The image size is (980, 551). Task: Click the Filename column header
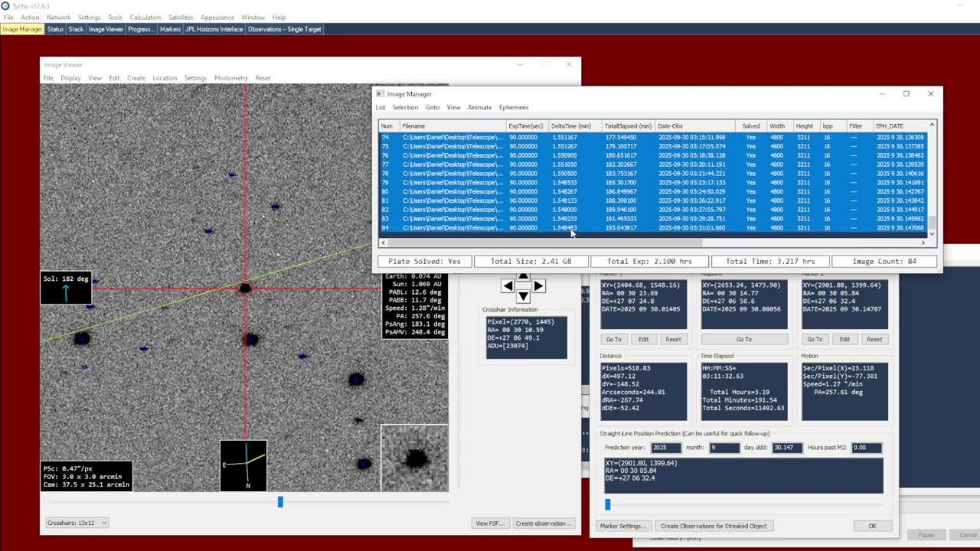(452, 126)
